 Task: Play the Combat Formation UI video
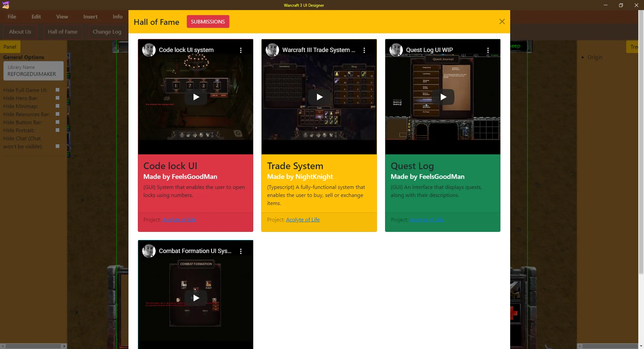tap(196, 298)
